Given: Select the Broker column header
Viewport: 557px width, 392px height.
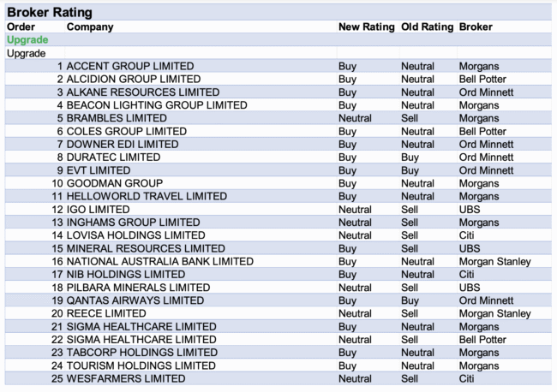Looking at the screenshot, I should pos(476,27).
